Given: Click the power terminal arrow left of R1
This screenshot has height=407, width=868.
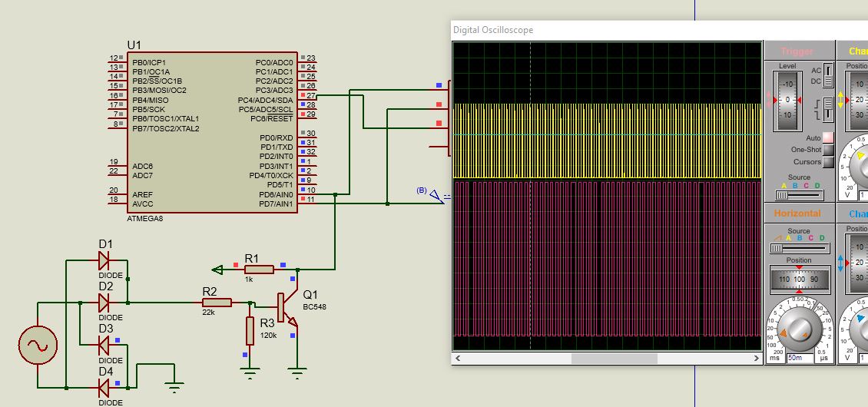Looking at the screenshot, I should coord(217,270).
